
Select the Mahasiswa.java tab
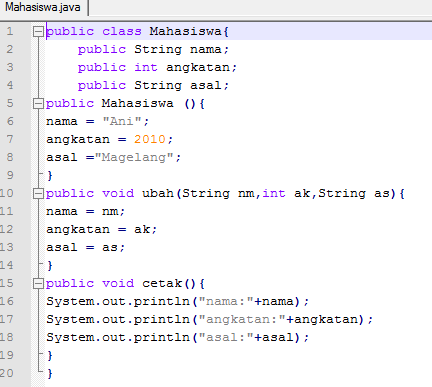(x=43, y=7)
